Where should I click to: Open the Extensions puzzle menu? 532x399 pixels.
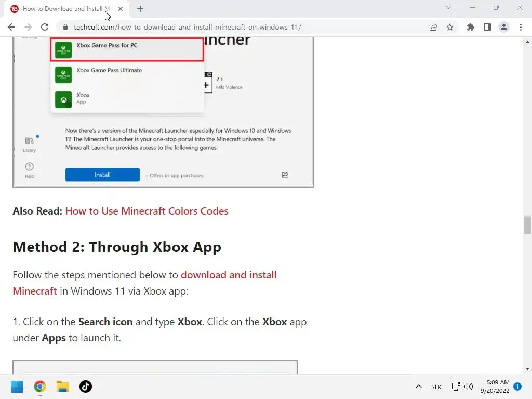tap(471, 27)
